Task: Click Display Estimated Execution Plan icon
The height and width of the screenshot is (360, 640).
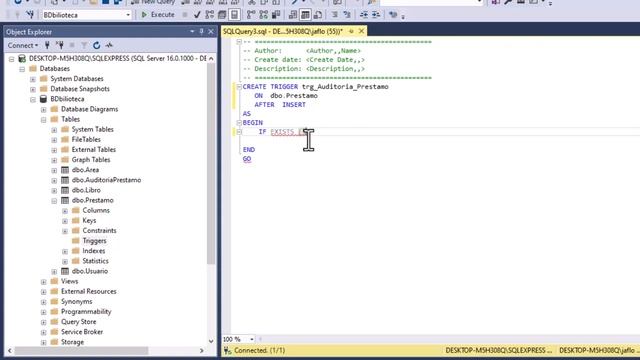Action: click(209, 15)
